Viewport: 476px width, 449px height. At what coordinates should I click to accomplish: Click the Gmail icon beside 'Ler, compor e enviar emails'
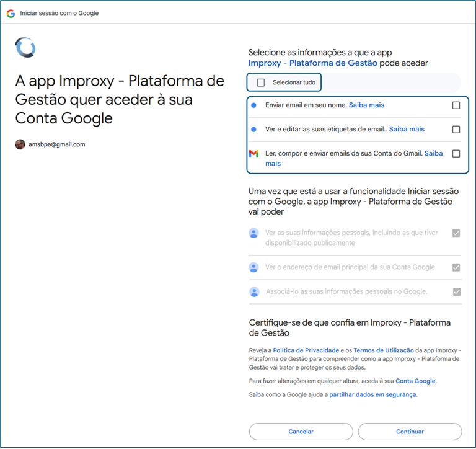click(x=253, y=153)
